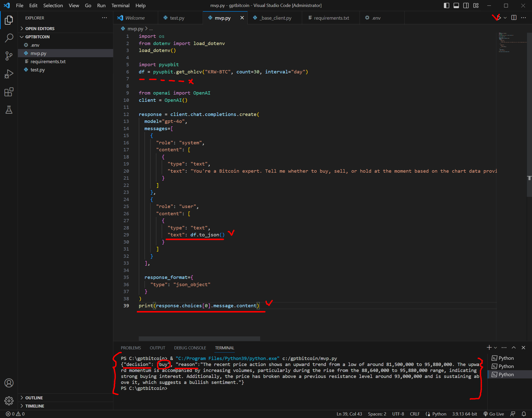This screenshot has width=532, height=418.
Task: Open the Run and Debug view
Action: pyautogui.click(x=9, y=74)
